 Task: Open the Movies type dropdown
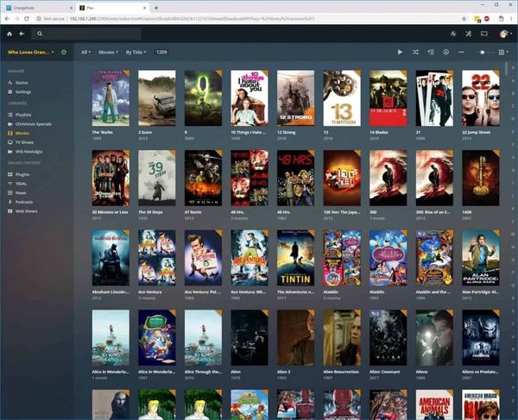tap(108, 52)
